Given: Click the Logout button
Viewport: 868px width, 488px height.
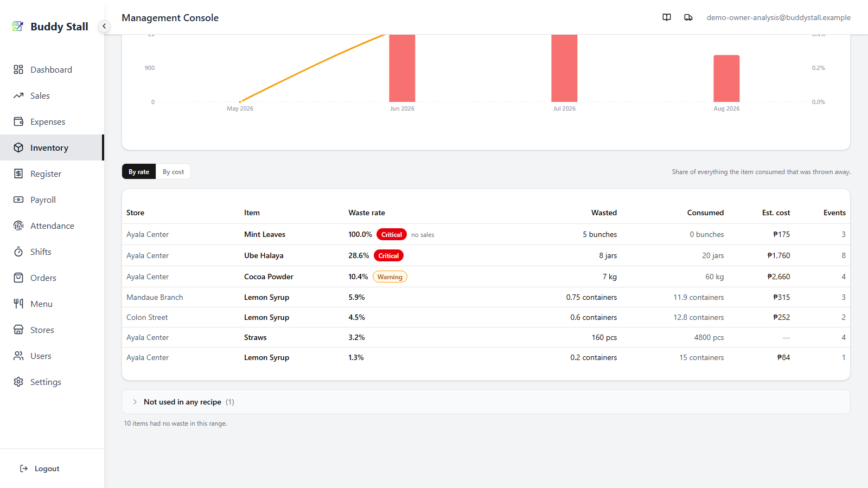Looking at the screenshot, I should pos(40,468).
